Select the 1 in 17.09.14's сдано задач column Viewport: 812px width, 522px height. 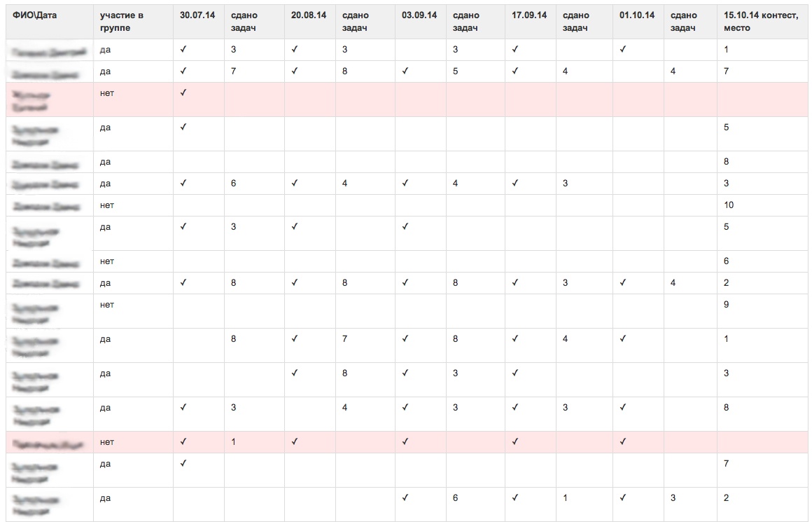(566, 498)
